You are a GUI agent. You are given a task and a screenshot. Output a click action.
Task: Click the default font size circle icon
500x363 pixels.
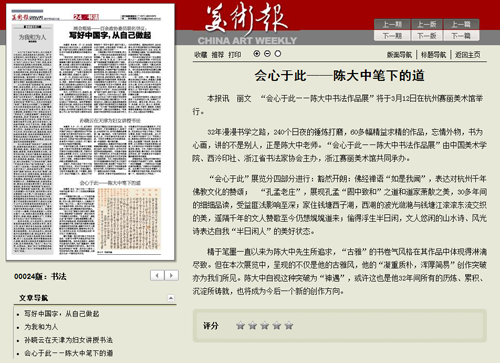[x=278, y=53]
